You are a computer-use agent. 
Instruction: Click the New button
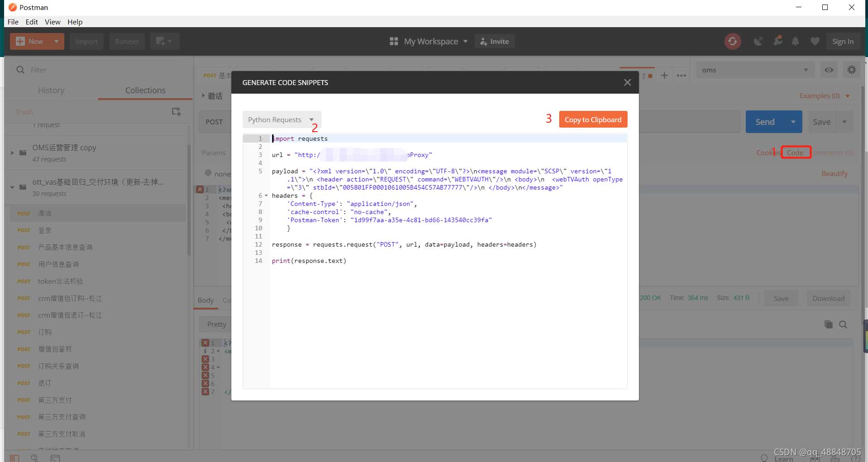(30, 41)
